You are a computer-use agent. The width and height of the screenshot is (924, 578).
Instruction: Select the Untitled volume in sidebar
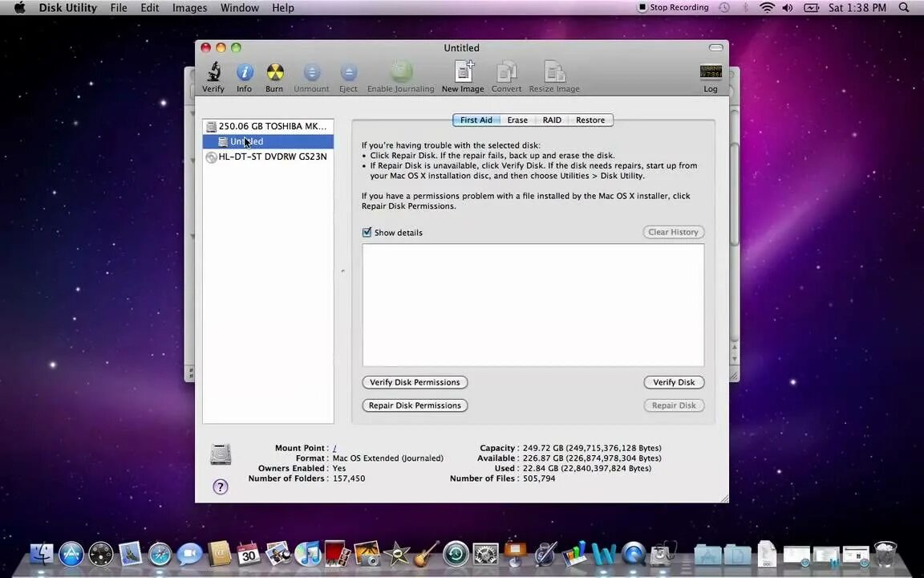pos(268,141)
